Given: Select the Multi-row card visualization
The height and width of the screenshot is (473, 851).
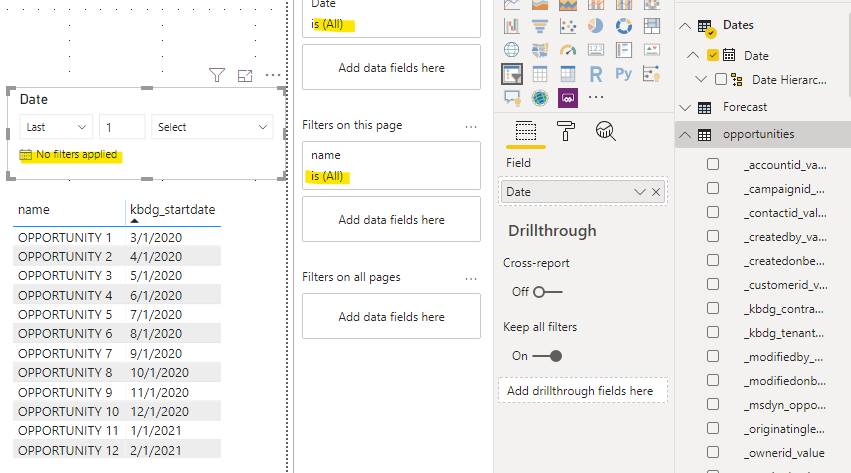Looking at the screenshot, I should [x=624, y=50].
